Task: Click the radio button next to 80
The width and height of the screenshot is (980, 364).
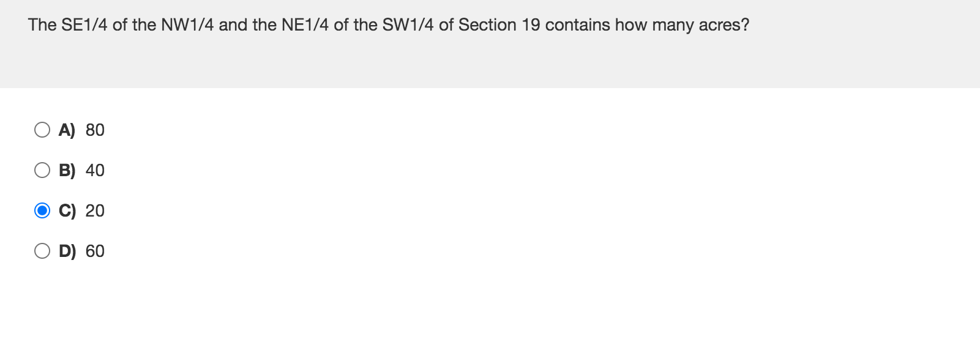Action: [x=43, y=129]
